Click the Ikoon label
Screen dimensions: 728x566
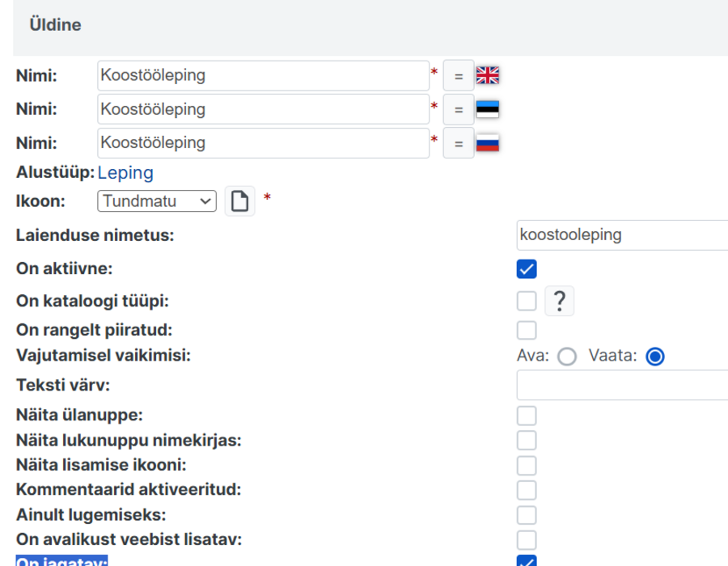point(41,201)
